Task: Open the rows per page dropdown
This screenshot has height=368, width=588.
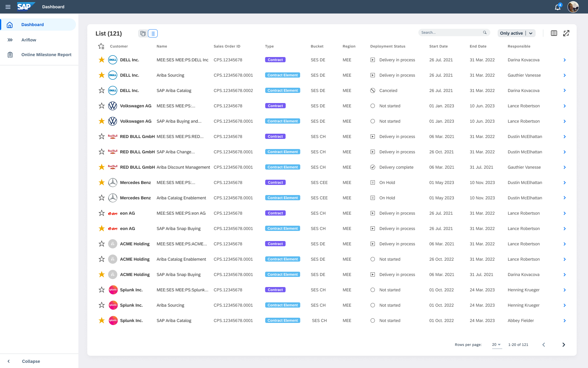Action: click(x=496, y=345)
